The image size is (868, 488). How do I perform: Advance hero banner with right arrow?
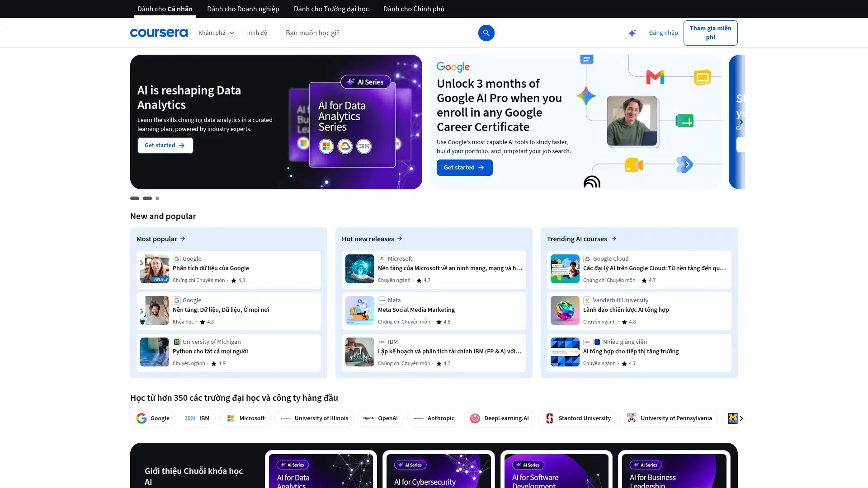(741, 122)
